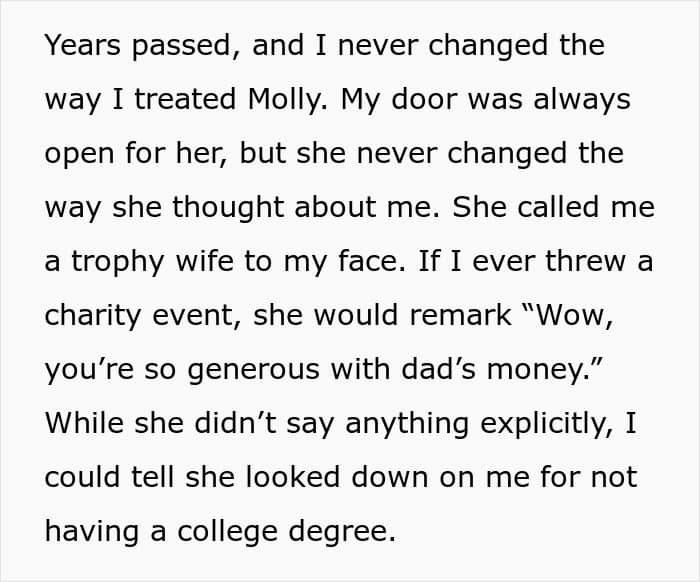Image resolution: width=700 pixels, height=582 pixels.
Task: Select the word "remark"
Action: (x=460, y=315)
